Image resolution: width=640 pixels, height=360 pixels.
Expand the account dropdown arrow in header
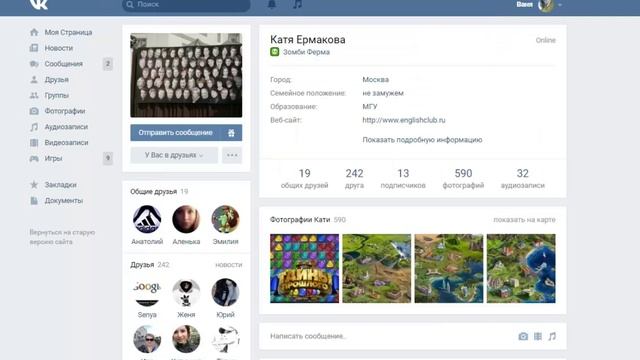(x=560, y=5)
